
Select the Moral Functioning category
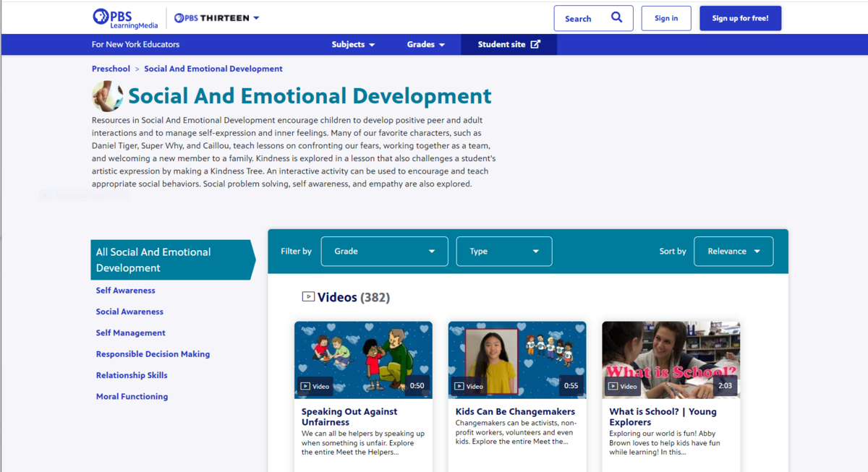132,396
